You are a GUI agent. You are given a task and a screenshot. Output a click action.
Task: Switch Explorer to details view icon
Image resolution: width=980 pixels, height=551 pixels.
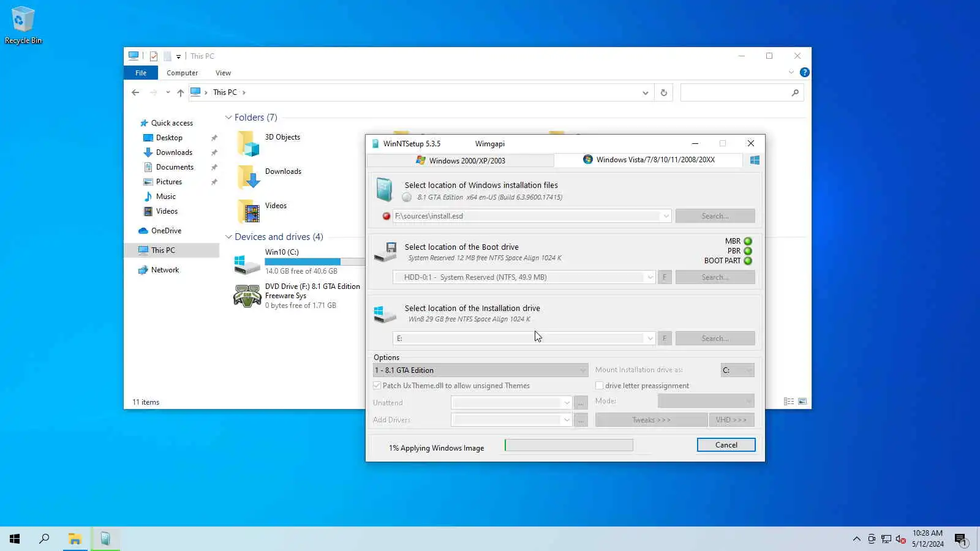(x=789, y=402)
